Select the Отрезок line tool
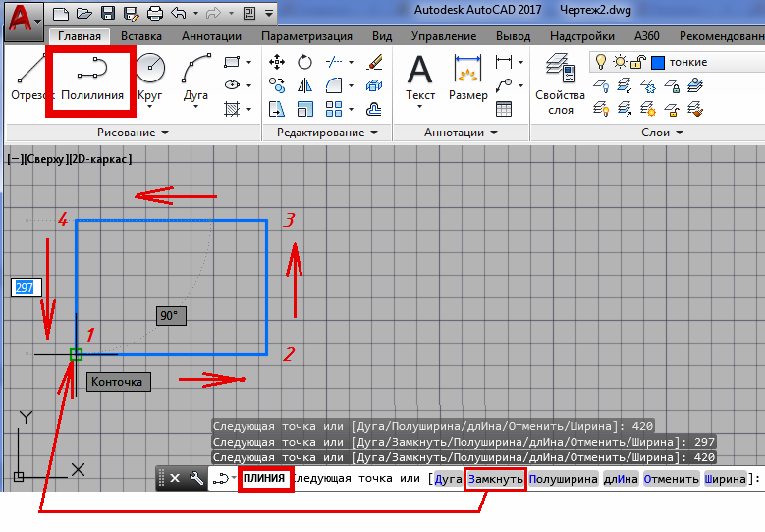The height and width of the screenshot is (532, 765). point(32,78)
